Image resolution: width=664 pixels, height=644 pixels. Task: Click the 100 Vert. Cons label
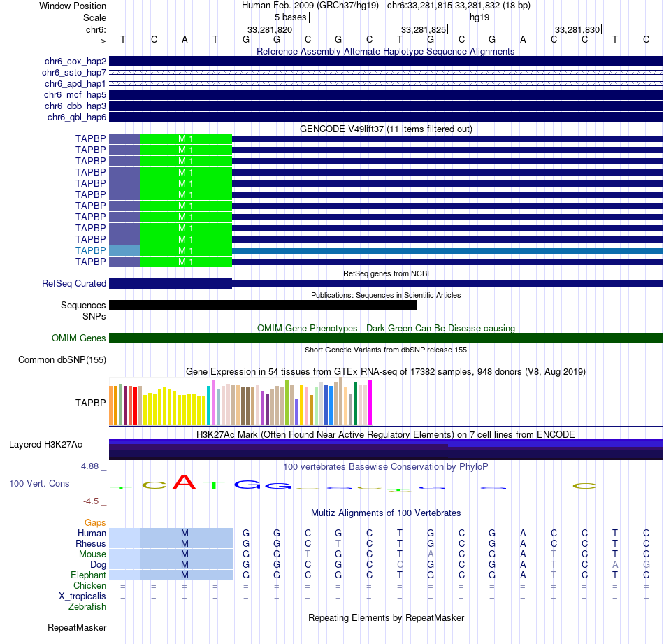click(x=39, y=483)
